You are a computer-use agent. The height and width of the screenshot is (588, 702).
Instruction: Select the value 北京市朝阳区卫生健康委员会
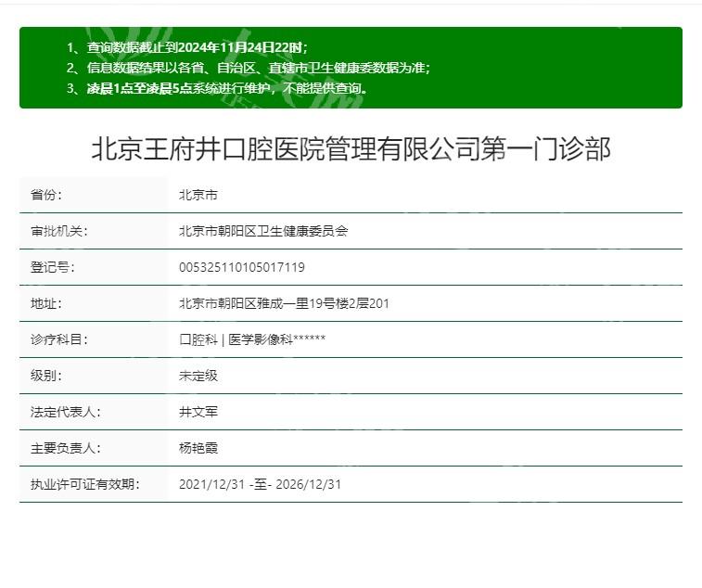click(x=263, y=231)
